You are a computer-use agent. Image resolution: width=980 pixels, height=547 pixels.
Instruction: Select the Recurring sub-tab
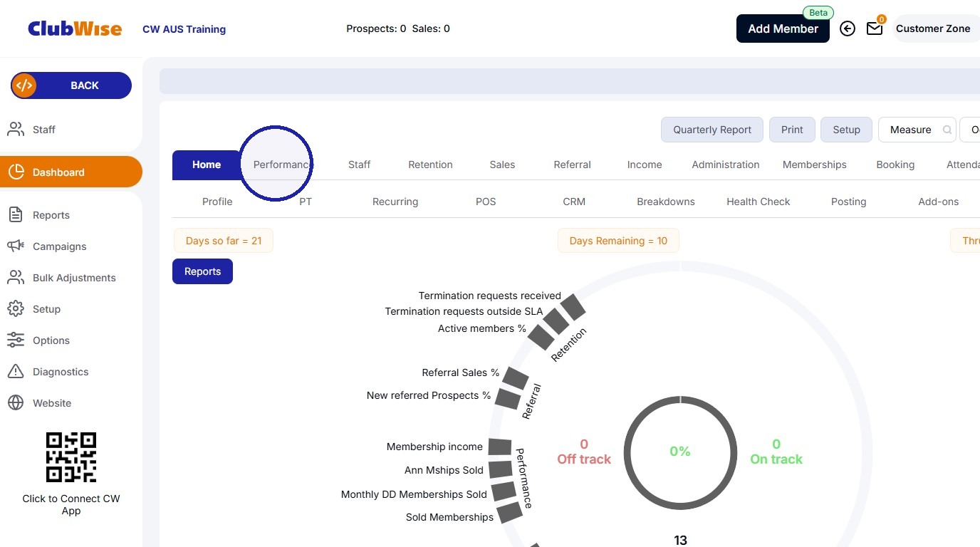click(395, 202)
